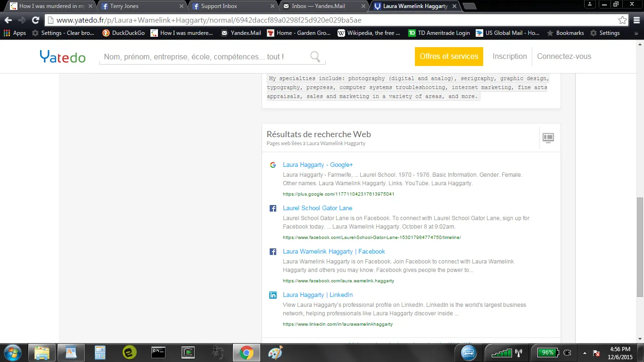Click the plus.google.com URL under first result
Screen dimensions: 644x362
(339, 194)
